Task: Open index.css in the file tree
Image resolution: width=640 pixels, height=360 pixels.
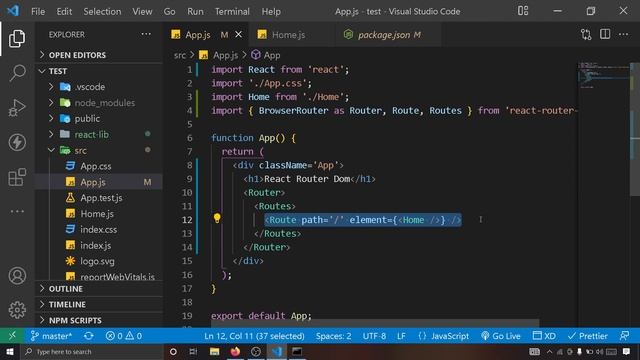Action: (99, 229)
